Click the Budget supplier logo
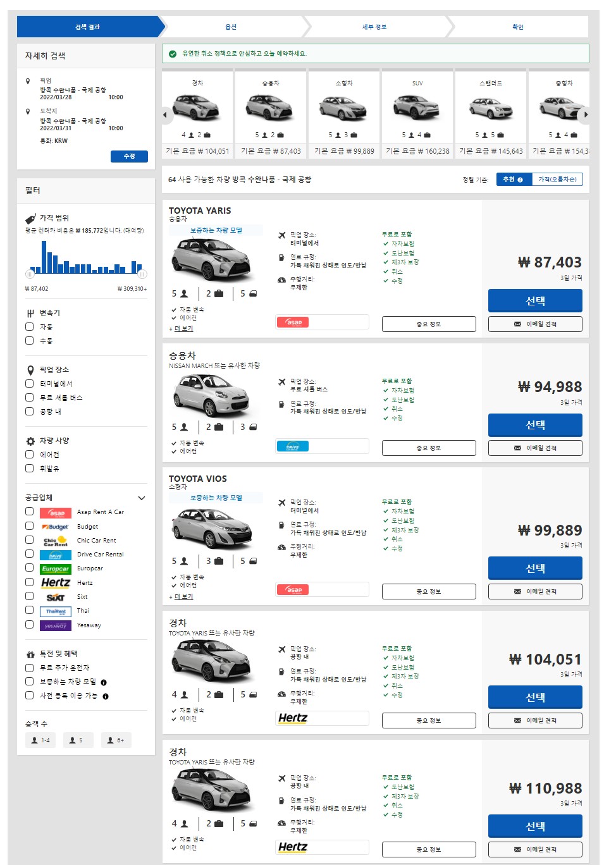Screen dimensions: 616x865 tap(56, 527)
